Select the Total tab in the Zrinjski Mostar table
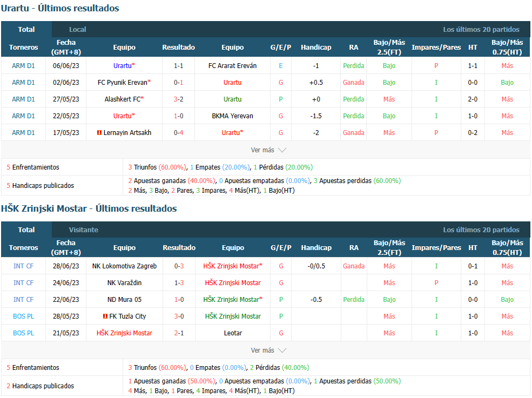The image size is (532, 398). point(26,230)
